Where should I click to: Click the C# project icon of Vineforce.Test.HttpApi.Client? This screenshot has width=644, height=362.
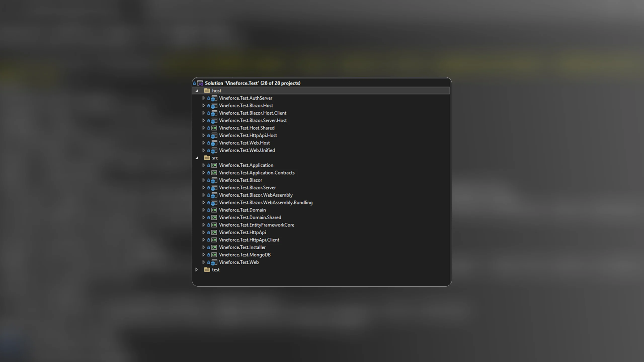click(214, 240)
